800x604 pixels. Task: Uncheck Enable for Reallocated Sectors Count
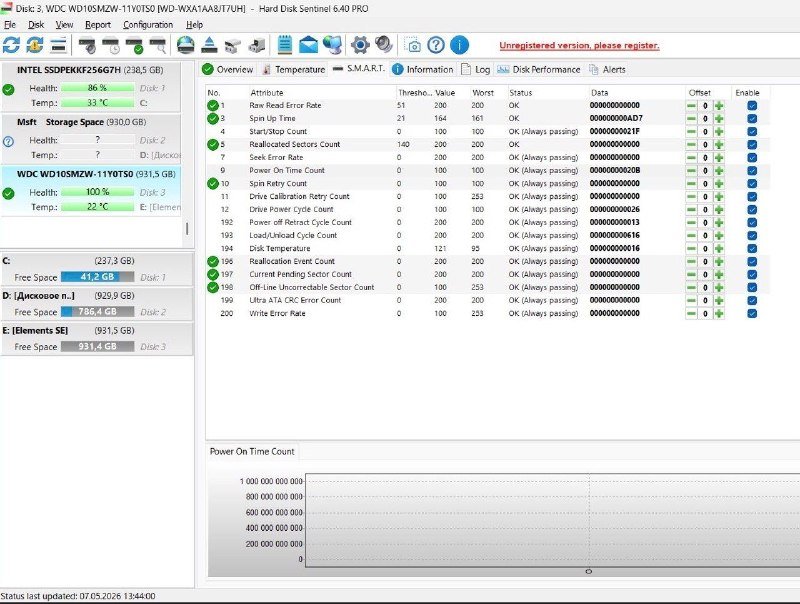752,144
